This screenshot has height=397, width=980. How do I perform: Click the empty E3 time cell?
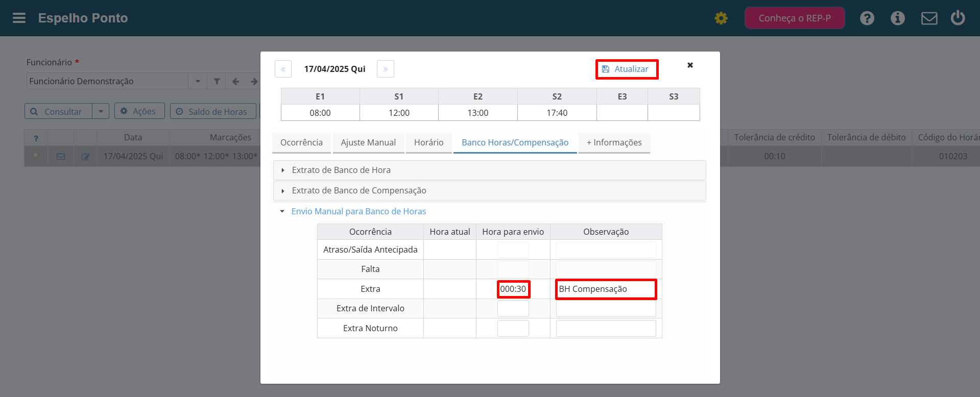622,113
